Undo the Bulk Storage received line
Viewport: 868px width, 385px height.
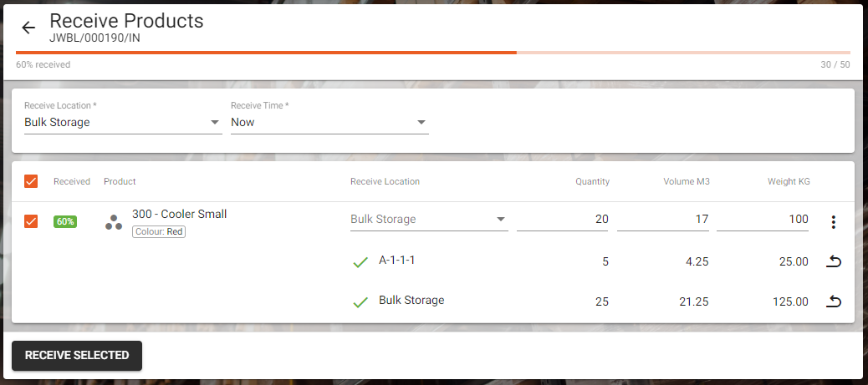[x=833, y=301]
